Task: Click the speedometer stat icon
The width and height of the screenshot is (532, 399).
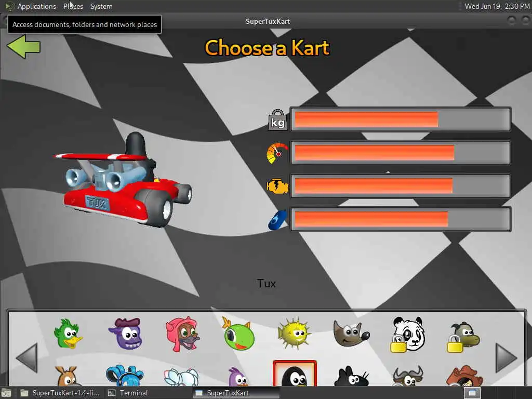Action: click(x=277, y=153)
